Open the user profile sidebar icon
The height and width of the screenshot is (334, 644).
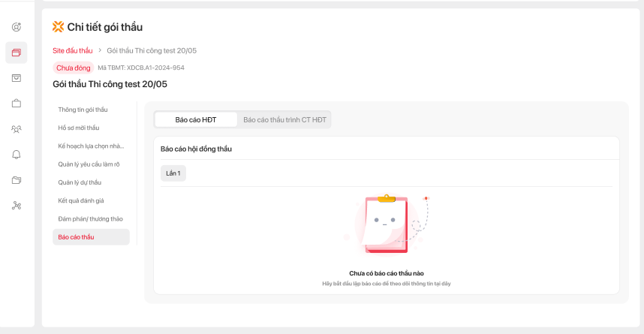(x=17, y=27)
